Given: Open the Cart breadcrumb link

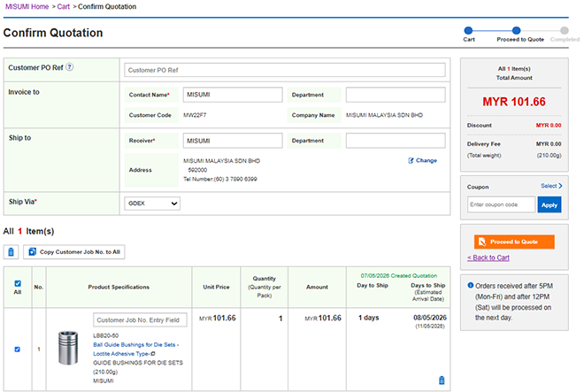Looking at the screenshot, I should (x=64, y=7).
